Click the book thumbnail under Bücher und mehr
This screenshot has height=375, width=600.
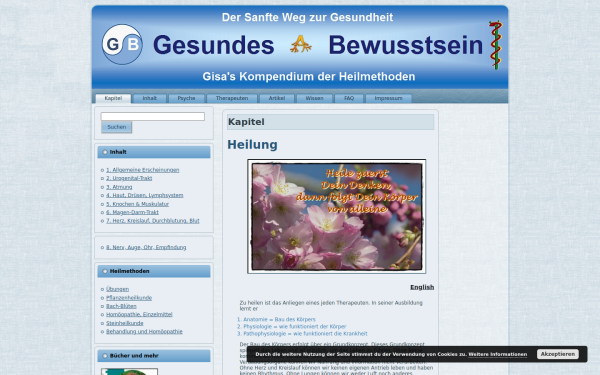pyautogui.click(x=129, y=372)
